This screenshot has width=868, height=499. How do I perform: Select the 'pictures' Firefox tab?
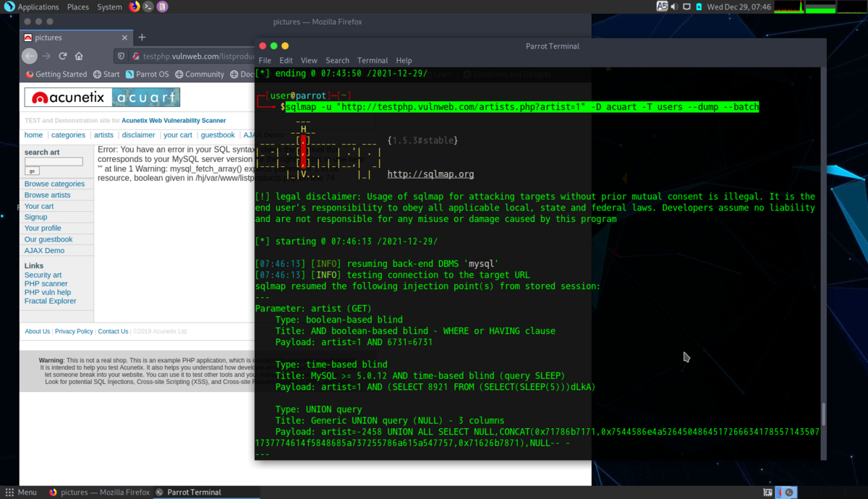(x=76, y=37)
